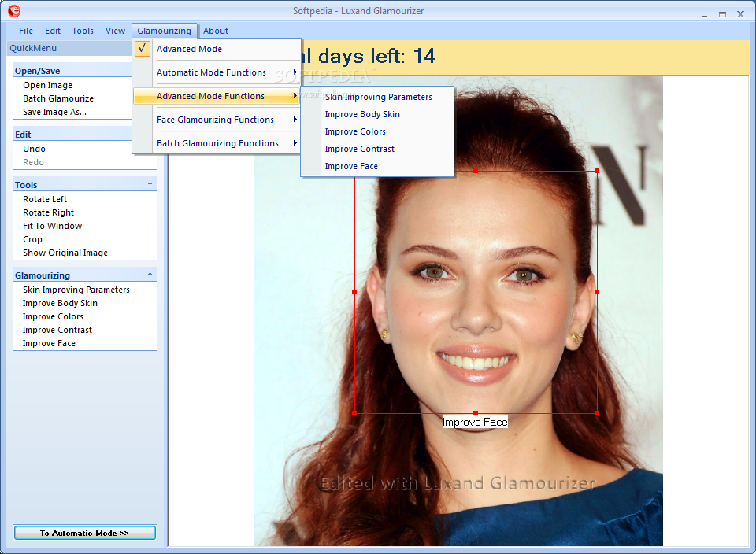Screen dimensions: 756x554
Task: Click the right-middle handle of face selection
Action: [x=597, y=292]
